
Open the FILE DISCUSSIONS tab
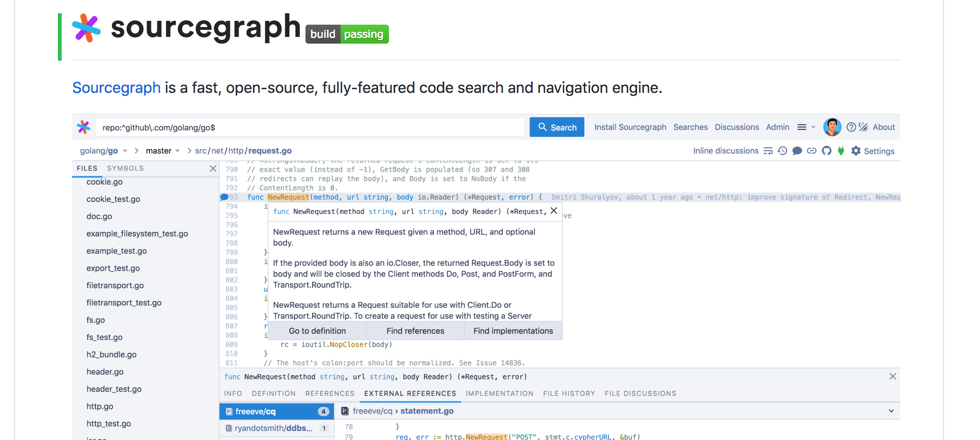click(640, 394)
